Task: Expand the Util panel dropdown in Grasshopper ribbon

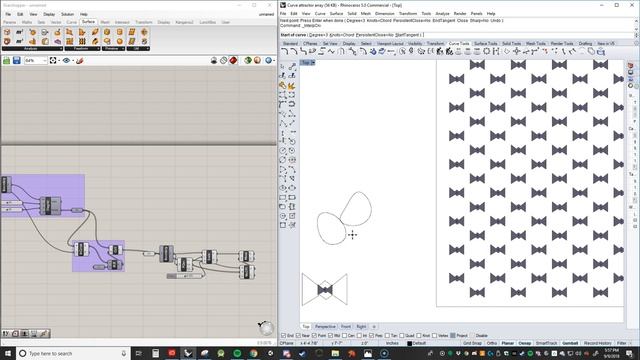Action: pos(147,49)
